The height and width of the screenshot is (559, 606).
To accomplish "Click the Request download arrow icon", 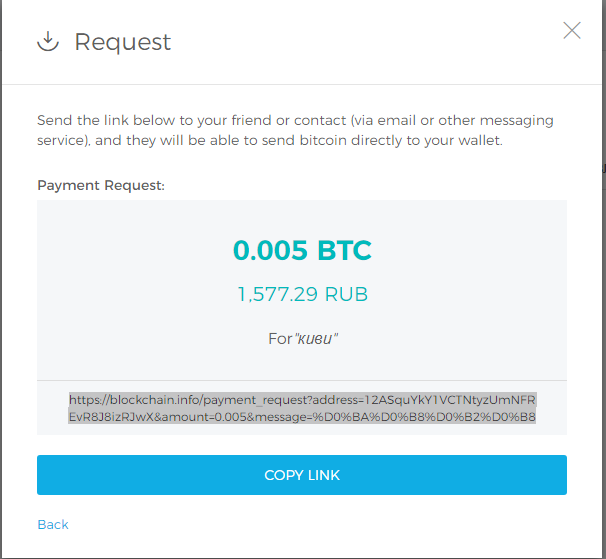I will click(x=47, y=42).
